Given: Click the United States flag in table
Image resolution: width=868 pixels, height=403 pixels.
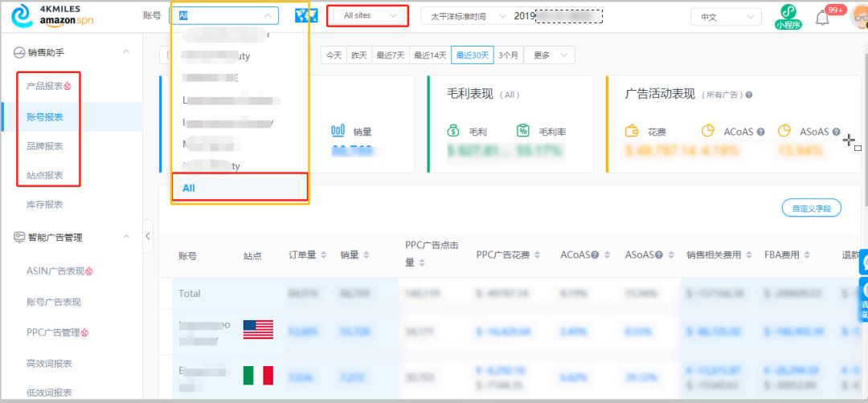Looking at the screenshot, I should [258, 329].
